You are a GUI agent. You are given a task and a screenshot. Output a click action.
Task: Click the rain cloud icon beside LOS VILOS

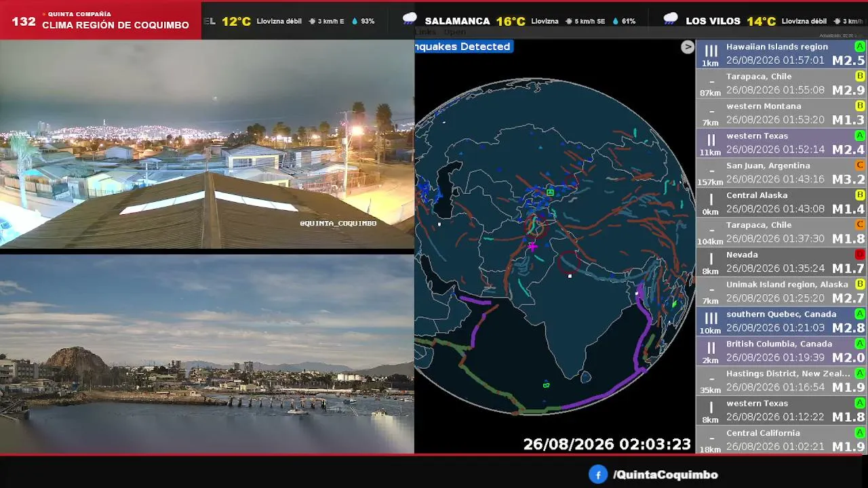point(671,20)
